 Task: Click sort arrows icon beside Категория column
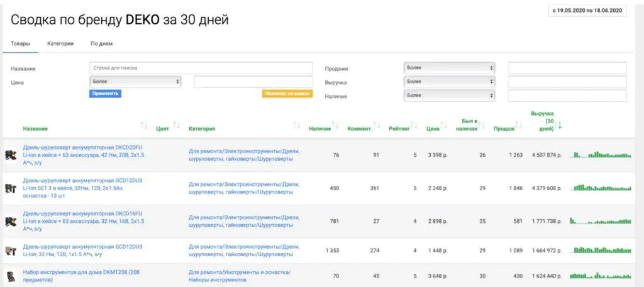coord(297,126)
